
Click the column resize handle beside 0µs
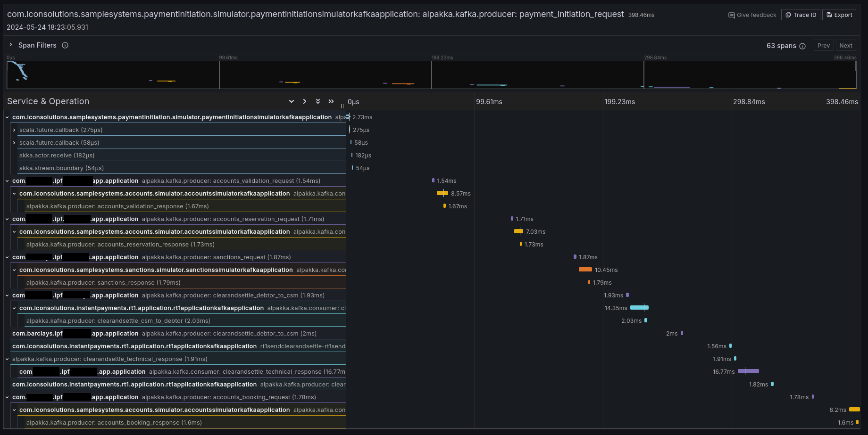point(342,106)
